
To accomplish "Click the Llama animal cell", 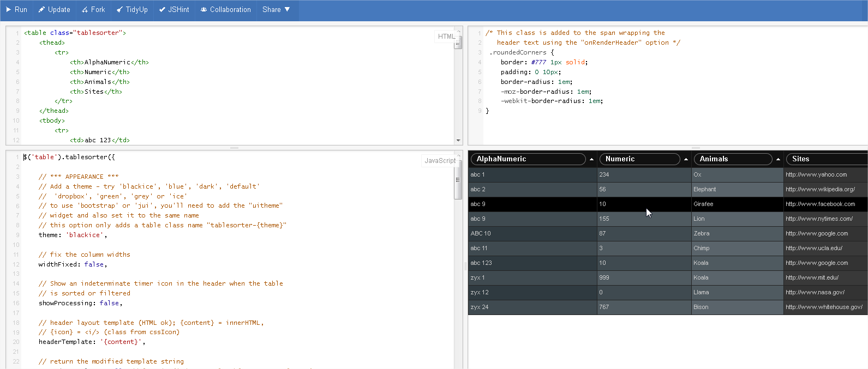I will (x=738, y=293).
